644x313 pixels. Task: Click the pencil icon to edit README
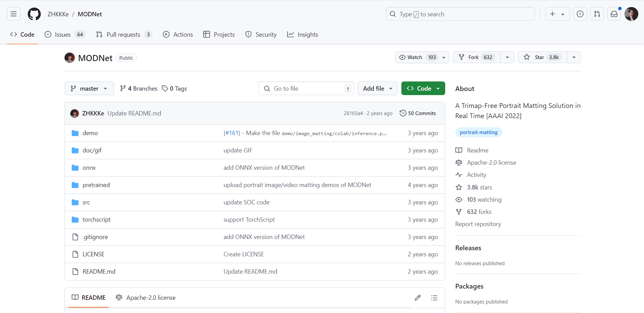point(417,298)
